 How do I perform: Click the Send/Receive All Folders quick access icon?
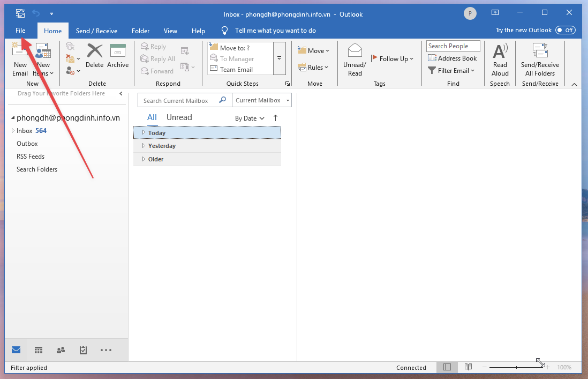click(x=20, y=13)
